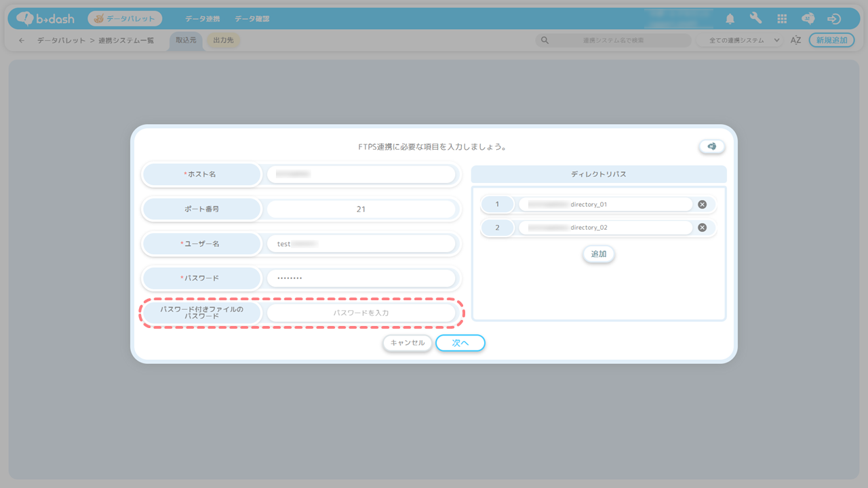Click the logout arrow icon
This screenshot has height=488, width=868.
(x=834, y=19)
